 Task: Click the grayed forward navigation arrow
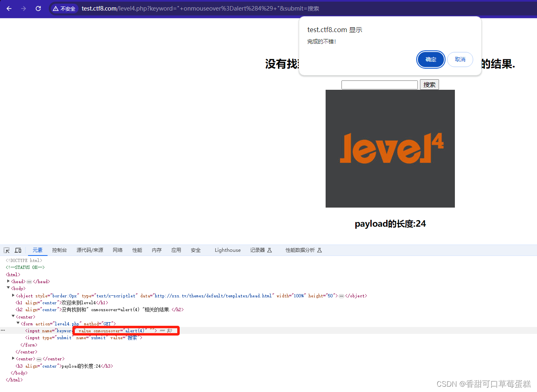(x=24, y=8)
